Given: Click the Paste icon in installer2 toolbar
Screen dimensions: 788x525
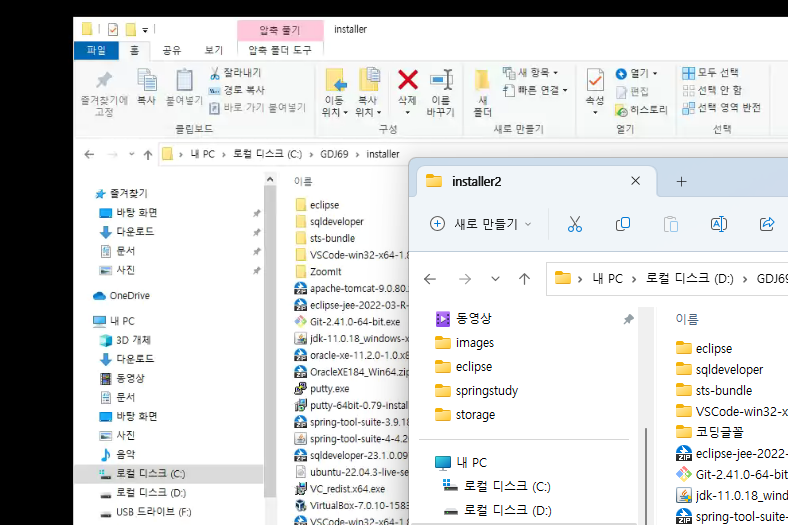Looking at the screenshot, I should tap(671, 224).
